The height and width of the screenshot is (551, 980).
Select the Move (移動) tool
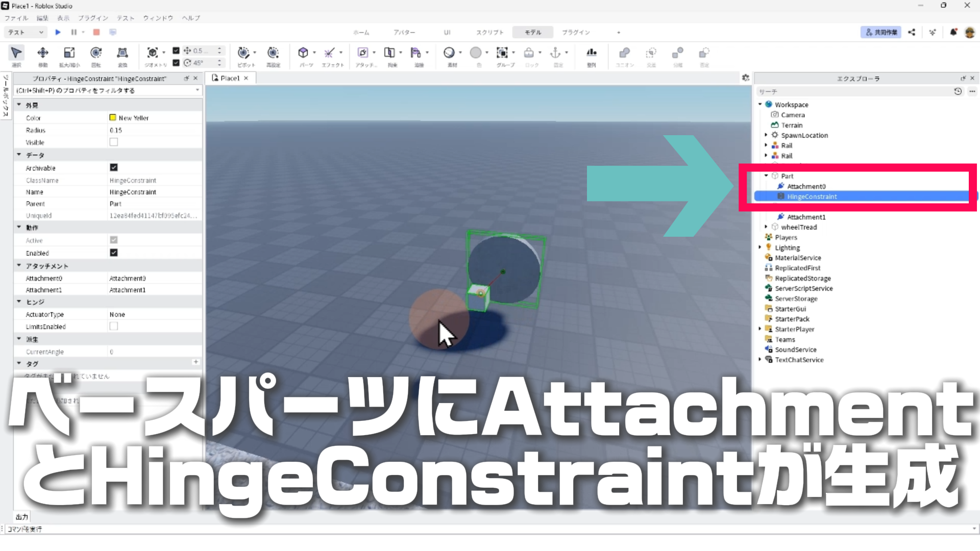(43, 53)
